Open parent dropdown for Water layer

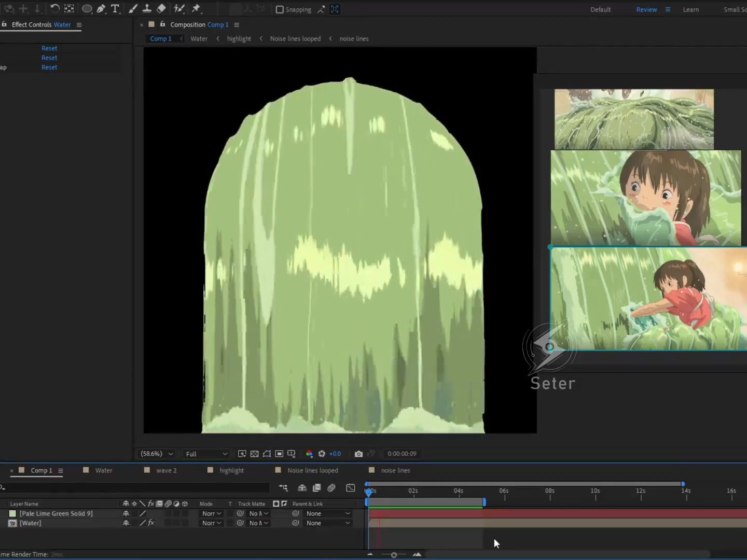[328, 523]
